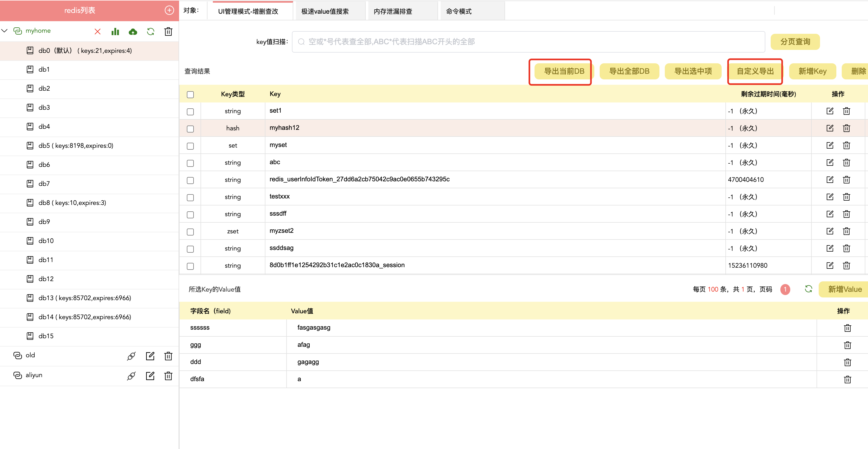The height and width of the screenshot is (449, 868).
Task: Switch to 极速value值搜索 tab
Action: pos(325,11)
